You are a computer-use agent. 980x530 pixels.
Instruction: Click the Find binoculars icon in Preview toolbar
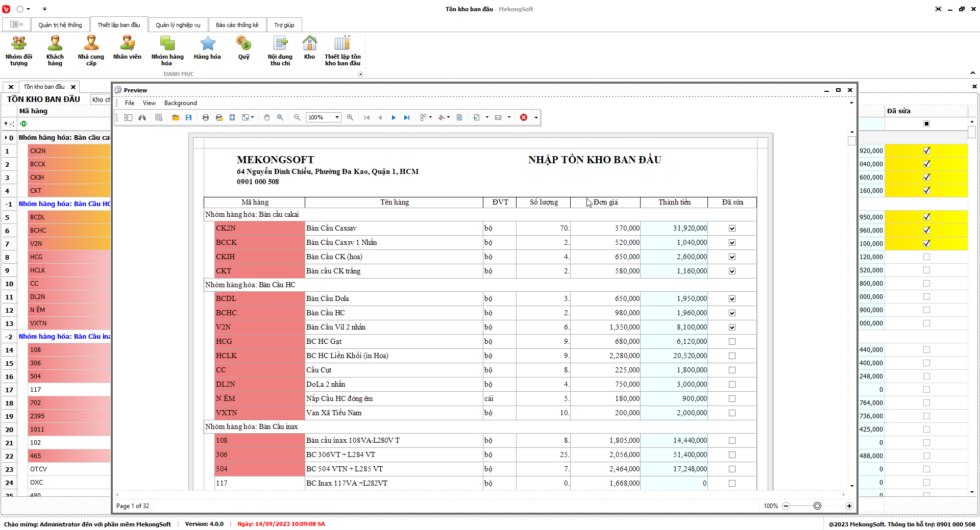pyautogui.click(x=142, y=117)
